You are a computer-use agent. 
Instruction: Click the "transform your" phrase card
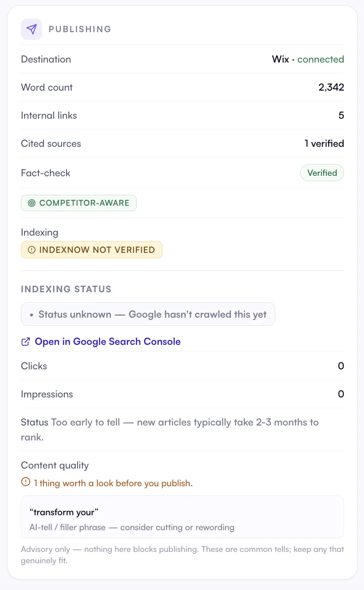point(182,517)
